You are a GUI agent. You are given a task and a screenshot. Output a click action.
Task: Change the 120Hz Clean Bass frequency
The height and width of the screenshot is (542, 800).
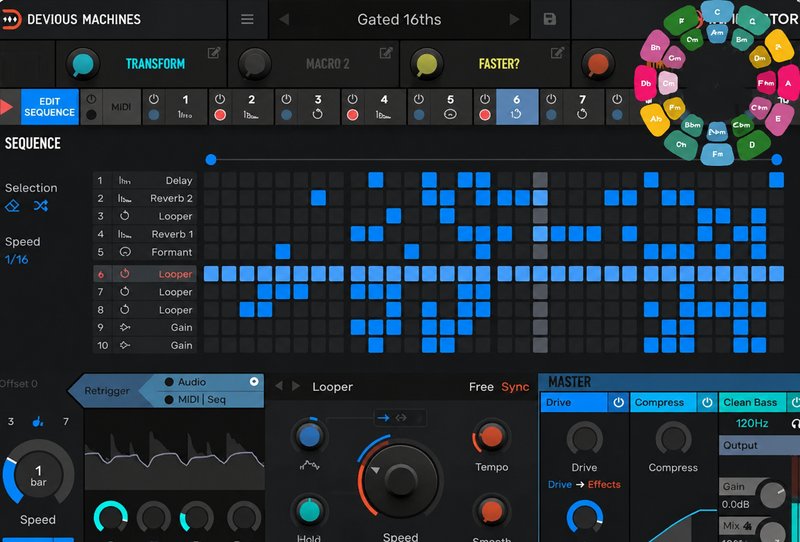click(752, 423)
